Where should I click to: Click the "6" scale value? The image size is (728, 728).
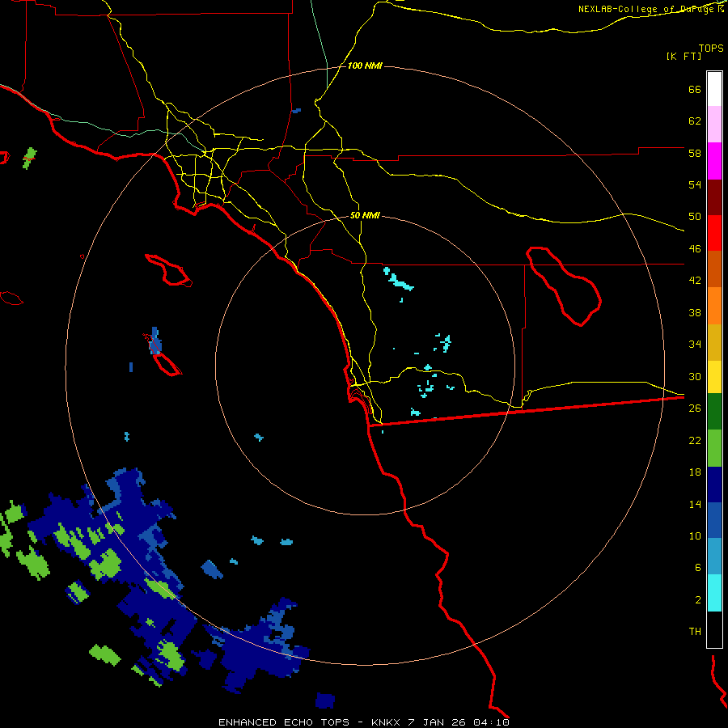coord(698,568)
